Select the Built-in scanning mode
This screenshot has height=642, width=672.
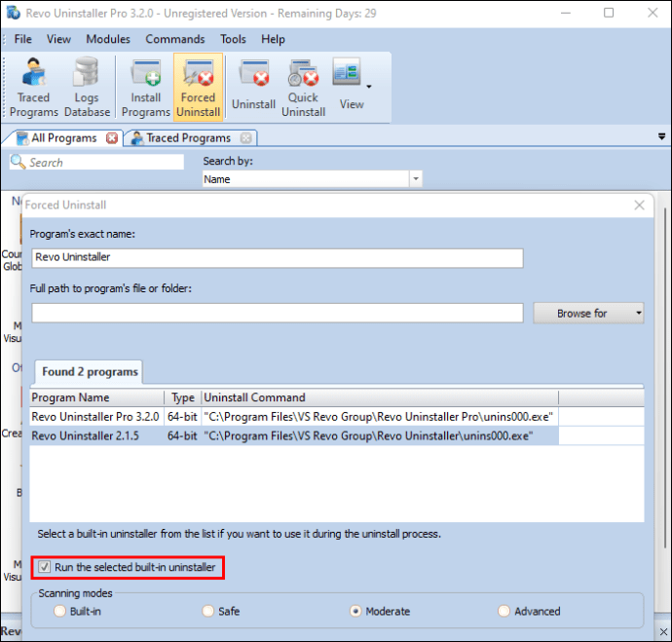[x=59, y=611]
